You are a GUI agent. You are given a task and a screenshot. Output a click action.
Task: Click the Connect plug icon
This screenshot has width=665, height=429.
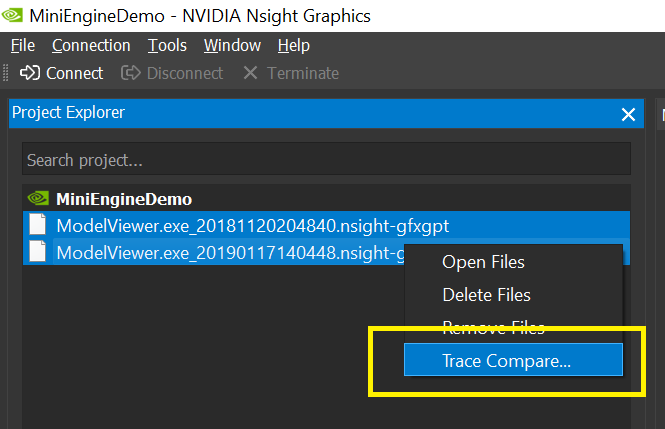(29, 73)
